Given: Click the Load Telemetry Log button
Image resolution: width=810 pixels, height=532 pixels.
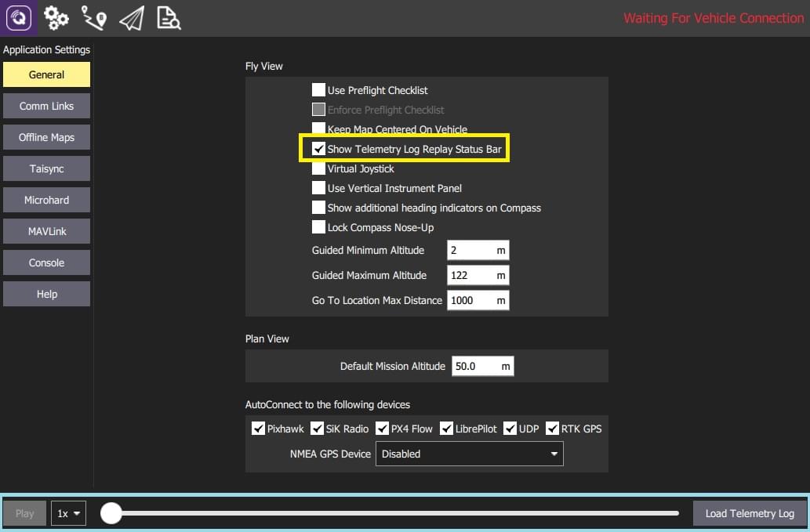Looking at the screenshot, I should [x=750, y=513].
